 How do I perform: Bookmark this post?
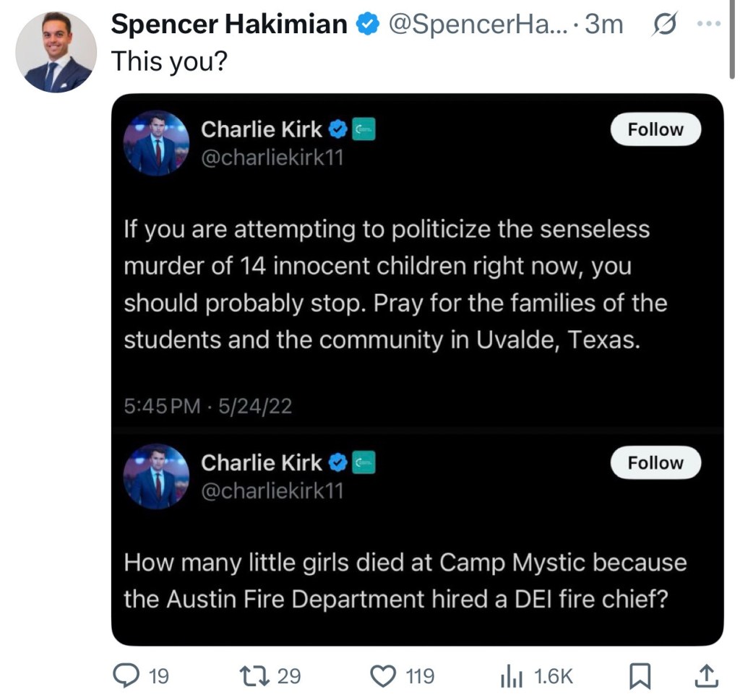click(639, 675)
